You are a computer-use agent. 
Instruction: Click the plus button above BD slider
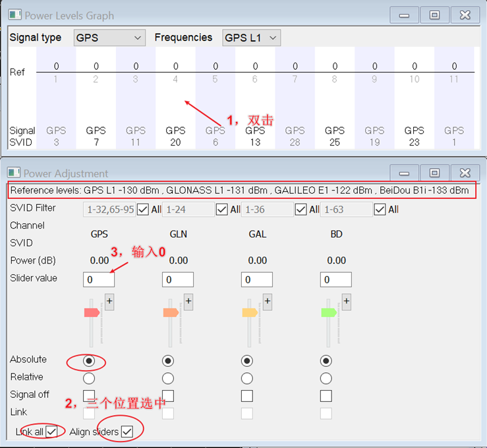coord(346,302)
